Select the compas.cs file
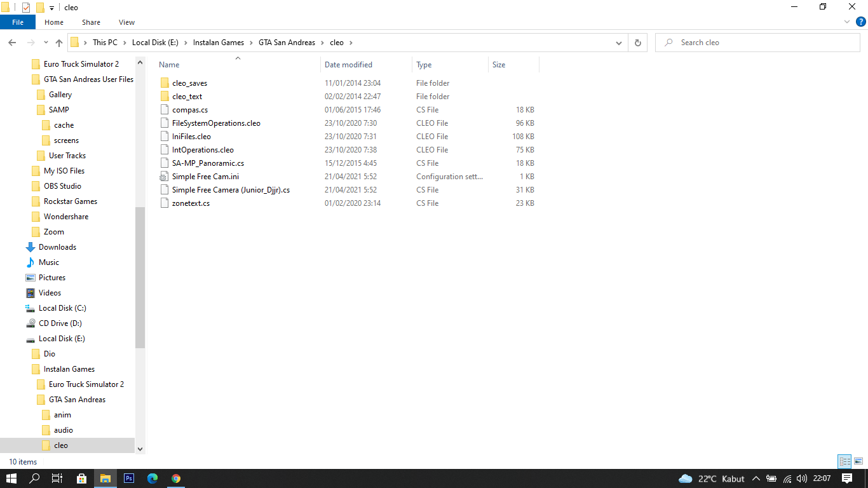Screen dimensions: 868x488 (189, 110)
